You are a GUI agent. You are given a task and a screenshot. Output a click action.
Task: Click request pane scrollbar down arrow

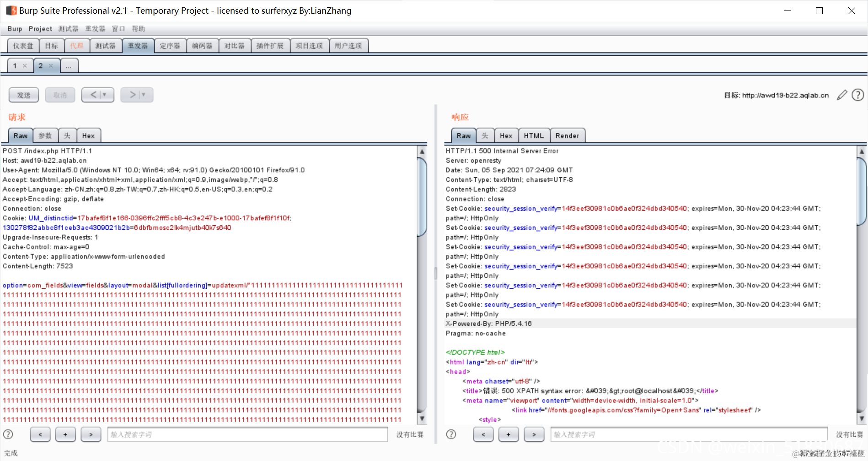point(422,419)
